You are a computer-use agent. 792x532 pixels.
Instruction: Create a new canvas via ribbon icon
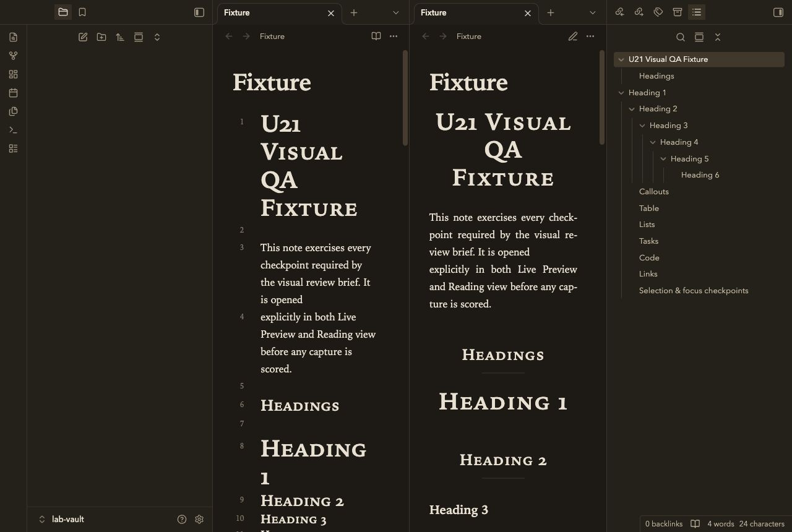click(x=13, y=74)
